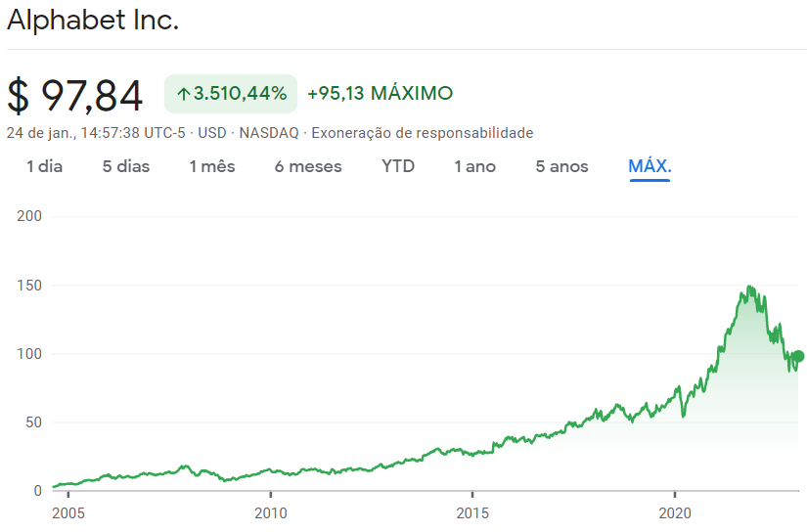Viewport: 807px width, 532px height.
Task: Open the 1 mês chart range
Action: 212,166
